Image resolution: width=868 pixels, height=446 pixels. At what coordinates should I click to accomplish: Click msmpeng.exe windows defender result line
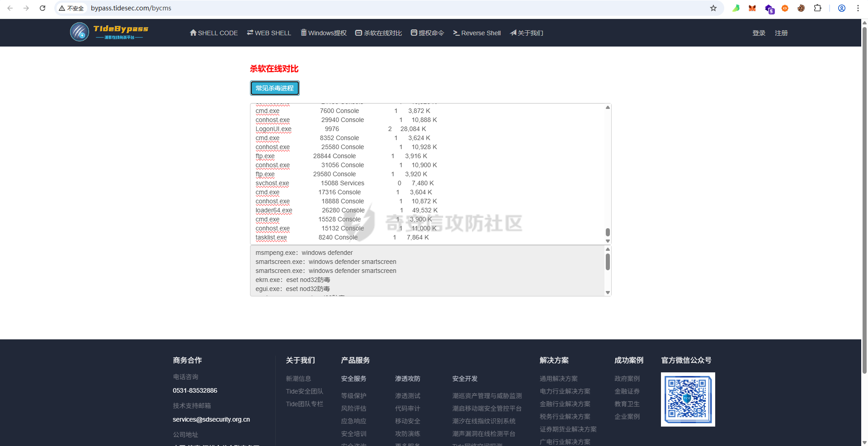(304, 253)
